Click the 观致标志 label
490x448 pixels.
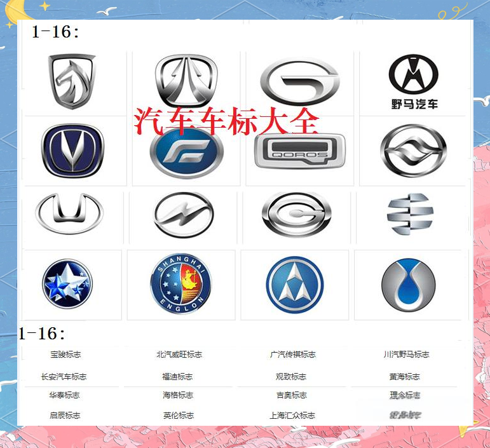pyautogui.click(x=291, y=377)
